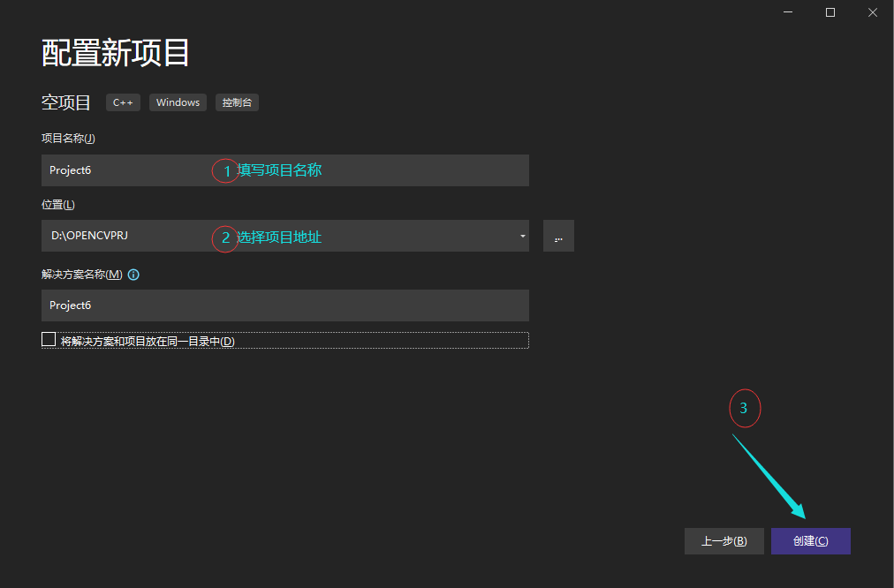894x588 pixels.
Task: Click the 位置(L) label
Action: pyautogui.click(x=57, y=203)
